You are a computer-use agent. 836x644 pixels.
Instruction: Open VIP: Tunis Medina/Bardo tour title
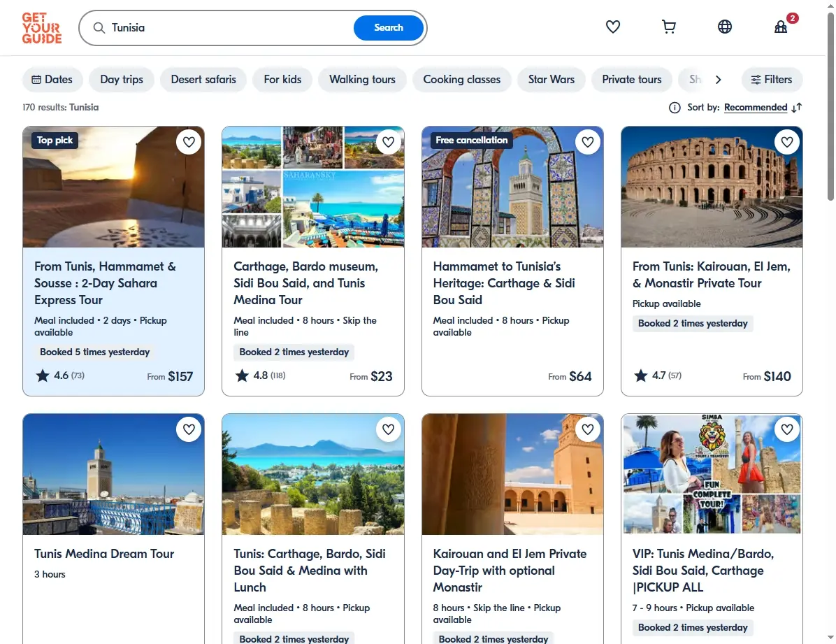(x=703, y=571)
